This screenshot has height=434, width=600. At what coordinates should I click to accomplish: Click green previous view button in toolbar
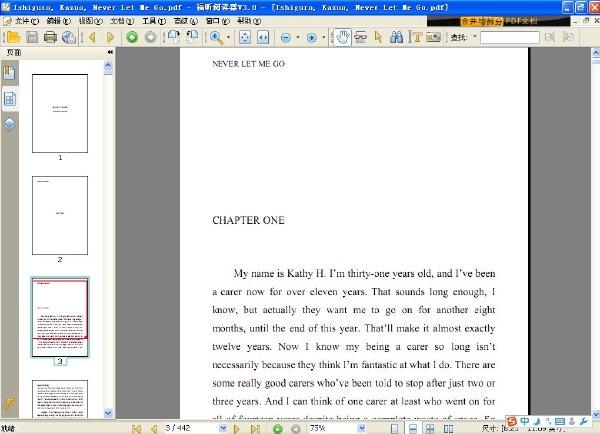pos(132,37)
